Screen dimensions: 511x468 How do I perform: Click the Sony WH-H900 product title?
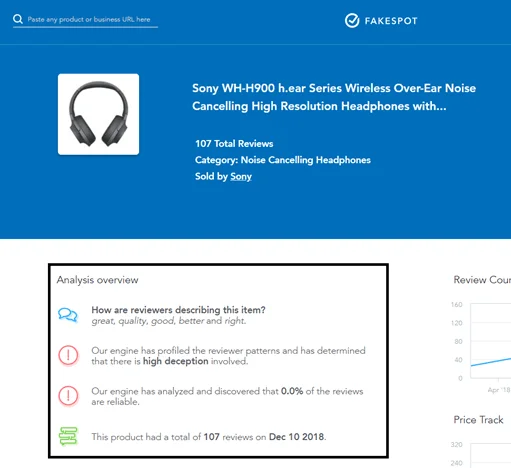tap(334, 97)
